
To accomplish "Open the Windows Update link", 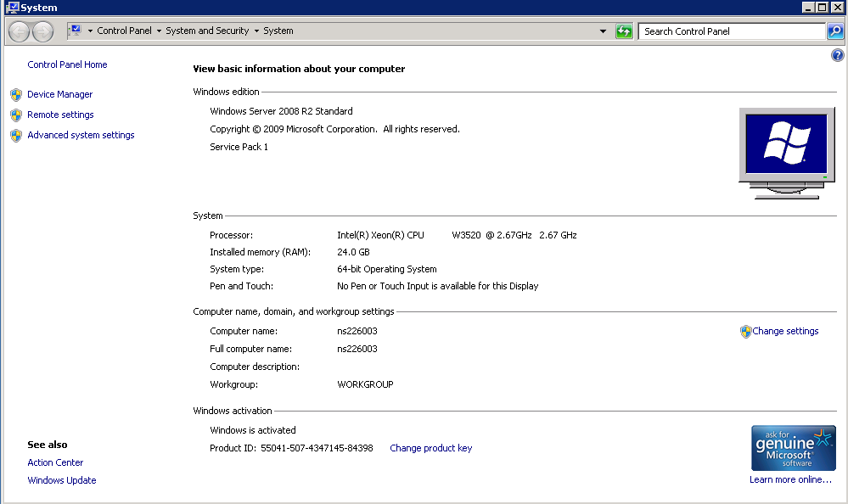I will (62, 480).
